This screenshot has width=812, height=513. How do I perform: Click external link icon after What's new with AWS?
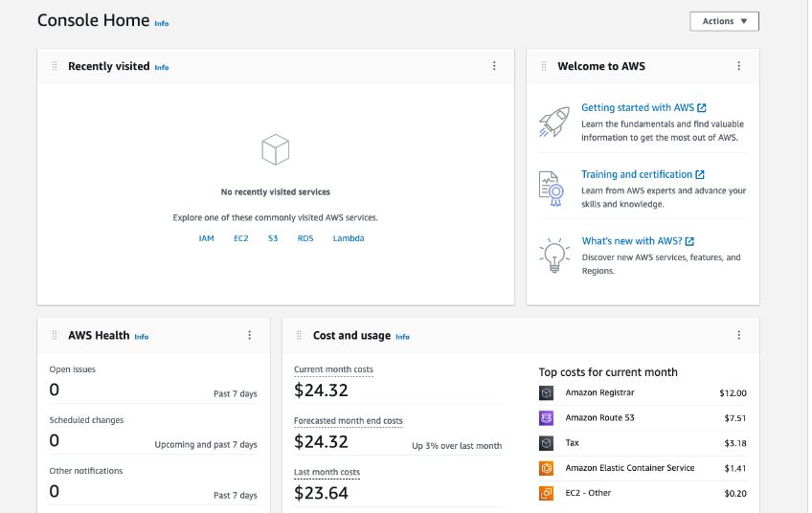click(689, 241)
